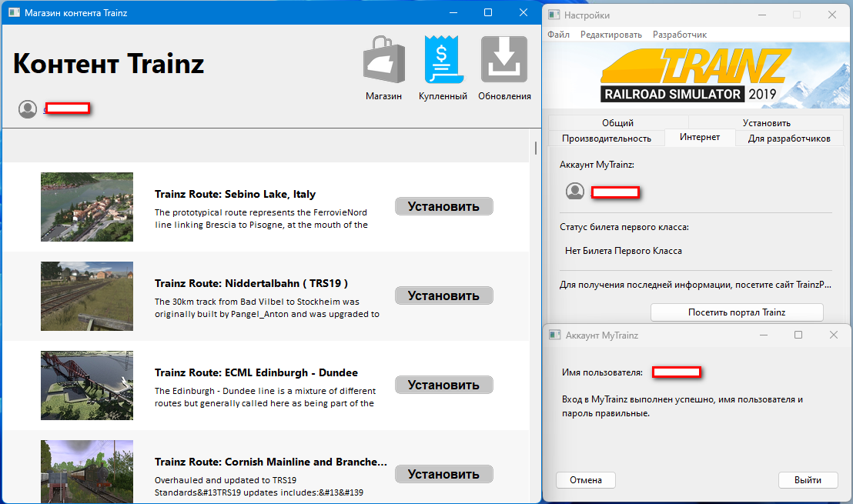Install Trainz Route: Niddertalbahn (TRS19)

pyautogui.click(x=444, y=295)
